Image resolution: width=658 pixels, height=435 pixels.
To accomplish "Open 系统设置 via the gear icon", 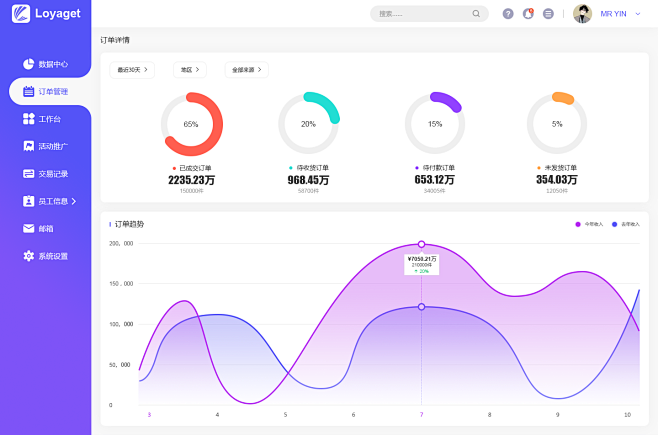I will [x=28, y=256].
